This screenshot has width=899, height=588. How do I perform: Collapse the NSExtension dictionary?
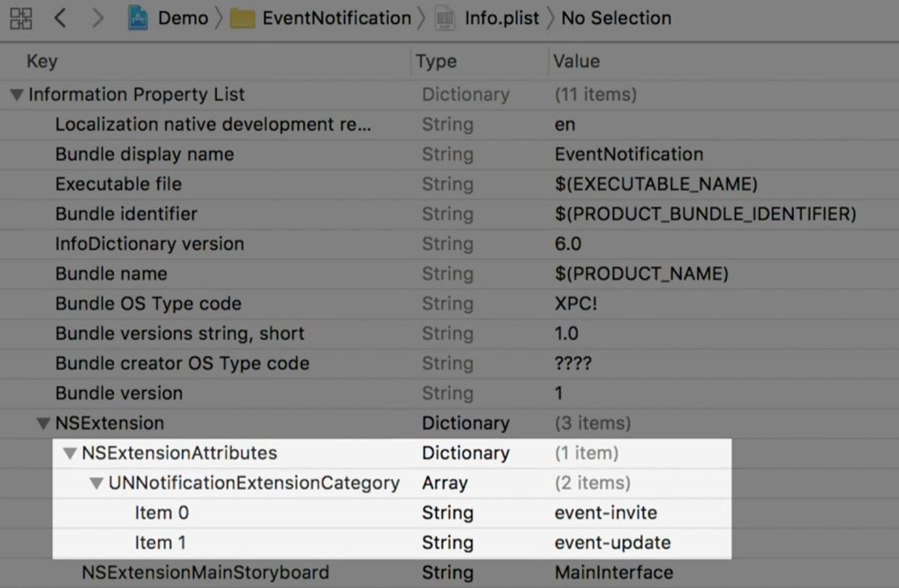pyautogui.click(x=43, y=423)
